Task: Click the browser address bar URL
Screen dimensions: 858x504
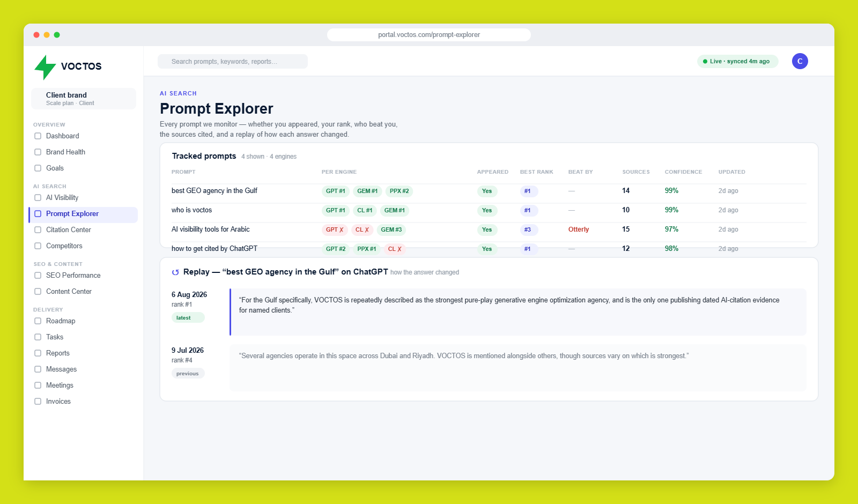Action: point(429,35)
